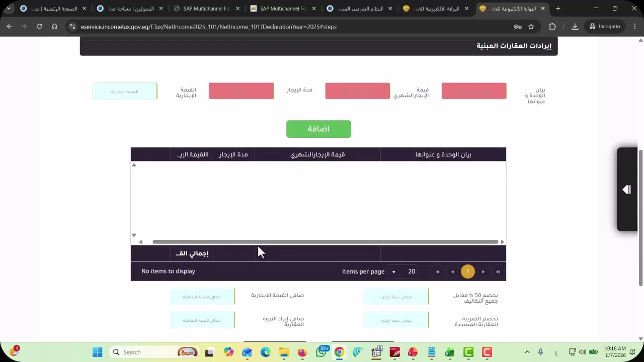Click the grid scroll-up arrow
This screenshot has height=362, width=644.
(134, 165)
